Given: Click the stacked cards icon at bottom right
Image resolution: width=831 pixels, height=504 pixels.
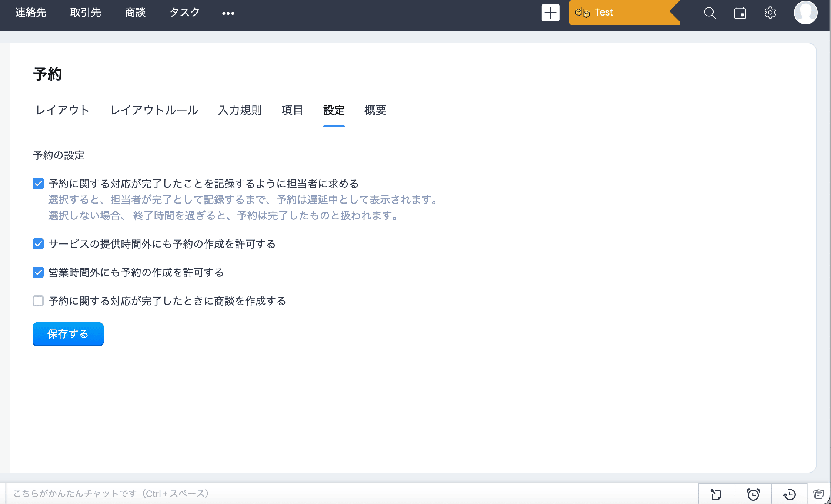Looking at the screenshot, I should click(x=818, y=494).
